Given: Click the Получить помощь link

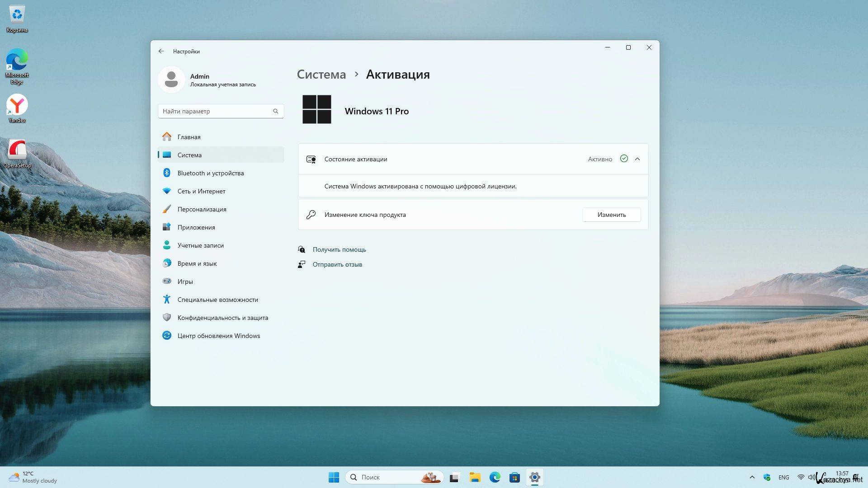Looking at the screenshot, I should tap(339, 249).
